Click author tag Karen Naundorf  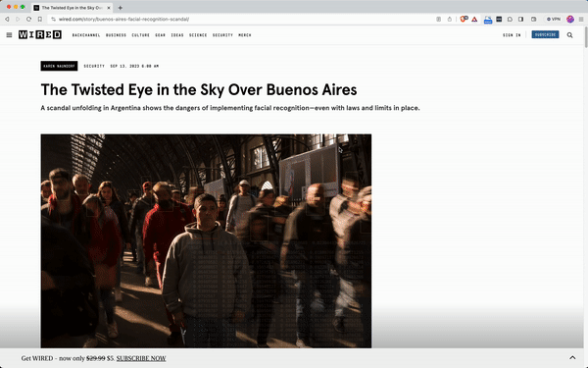click(59, 66)
